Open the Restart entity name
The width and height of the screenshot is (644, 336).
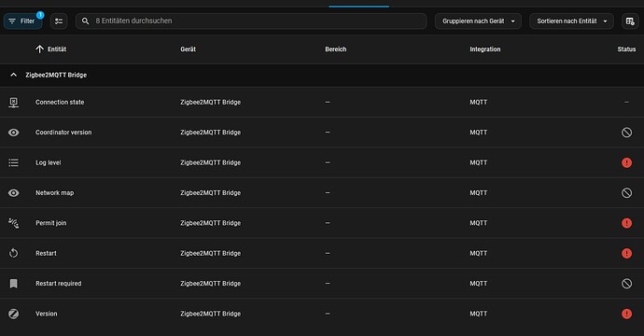[46, 254]
